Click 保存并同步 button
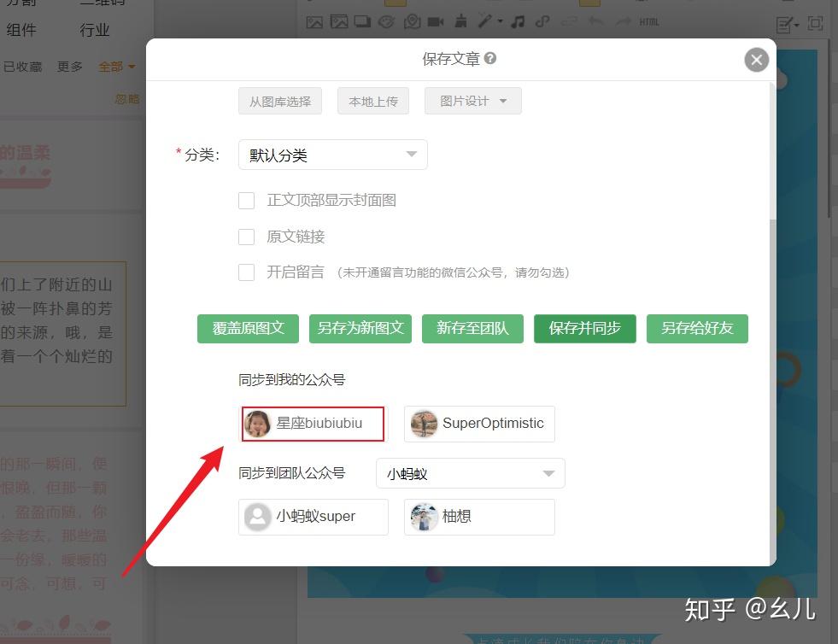The width and height of the screenshot is (838, 644). coord(584,328)
